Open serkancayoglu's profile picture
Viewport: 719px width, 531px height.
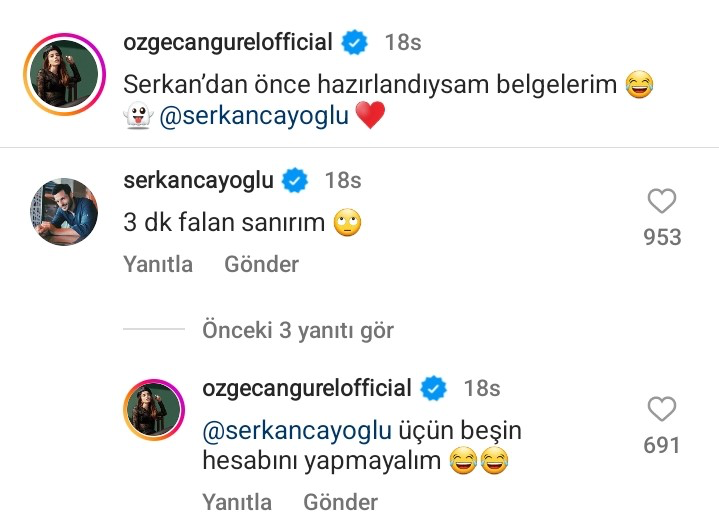(x=64, y=212)
